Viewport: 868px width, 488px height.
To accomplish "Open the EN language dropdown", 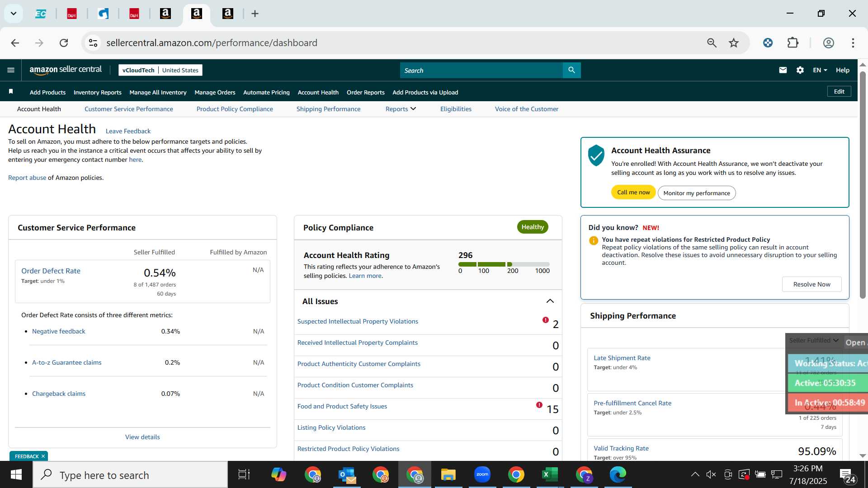I will [x=820, y=70].
